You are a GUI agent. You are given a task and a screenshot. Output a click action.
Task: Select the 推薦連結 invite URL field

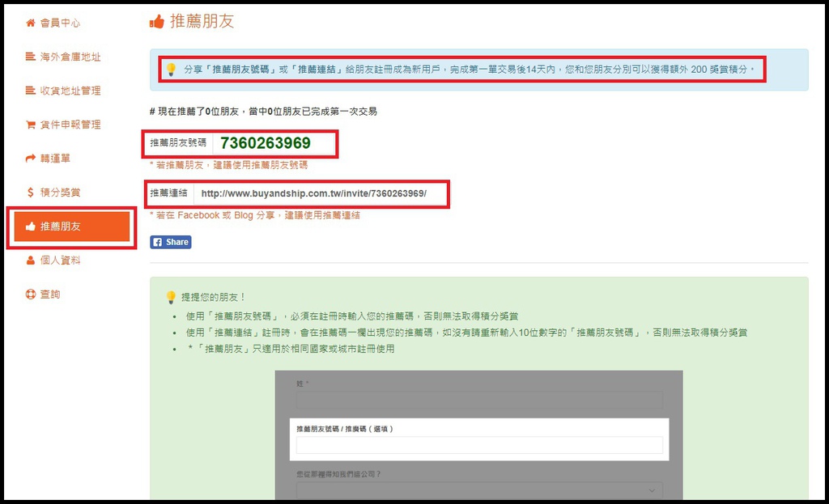coord(319,194)
